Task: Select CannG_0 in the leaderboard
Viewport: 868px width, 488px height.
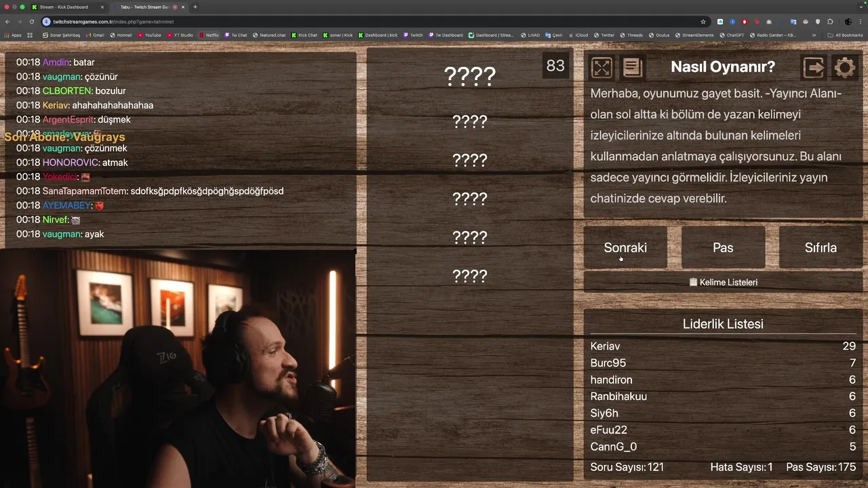Action: tap(723, 447)
